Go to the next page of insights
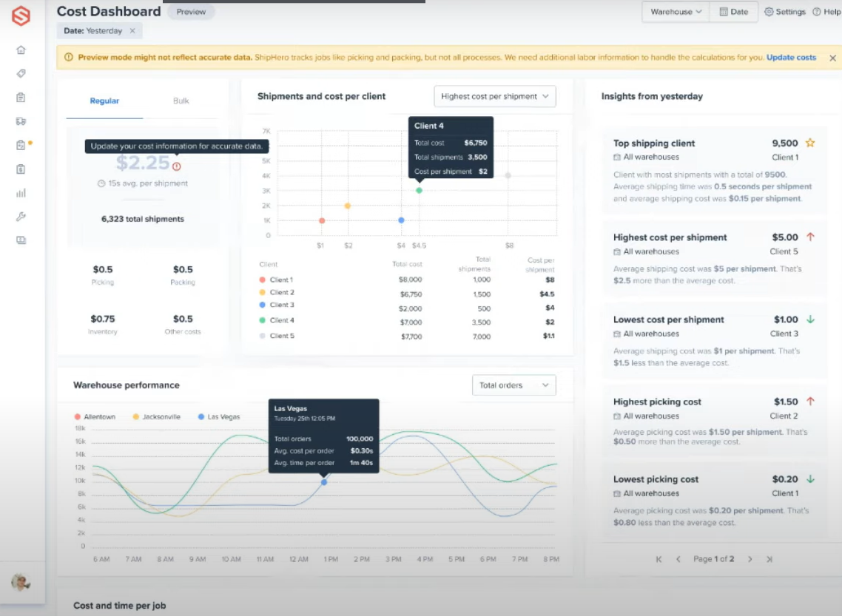The width and height of the screenshot is (842, 616). [750, 559]
